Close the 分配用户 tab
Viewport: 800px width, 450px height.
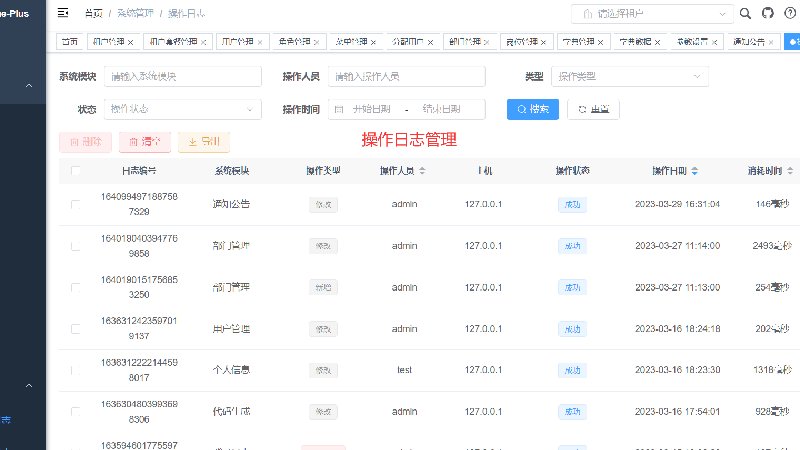(x=430, y=42)
